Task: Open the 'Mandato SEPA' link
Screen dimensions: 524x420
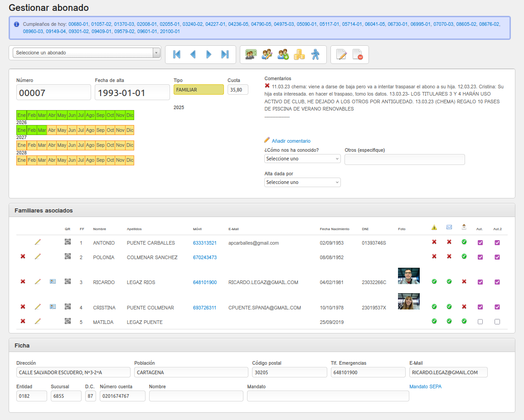Action: 425,386
